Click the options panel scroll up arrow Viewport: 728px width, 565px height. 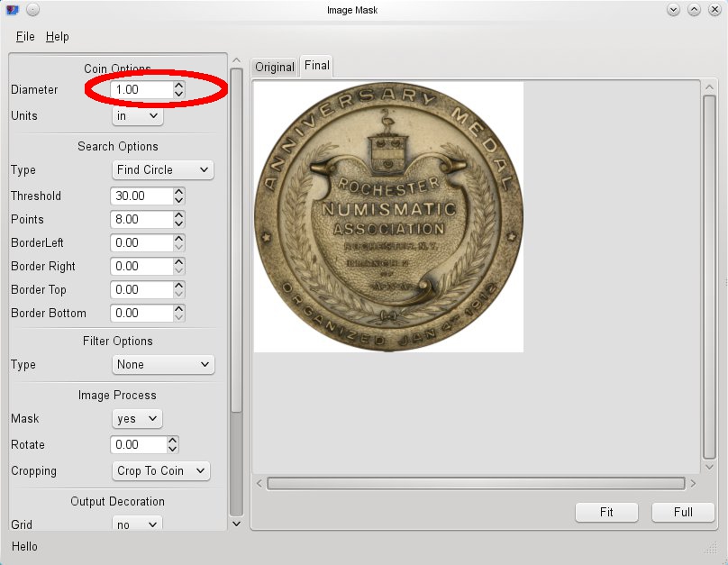(236, 60)
